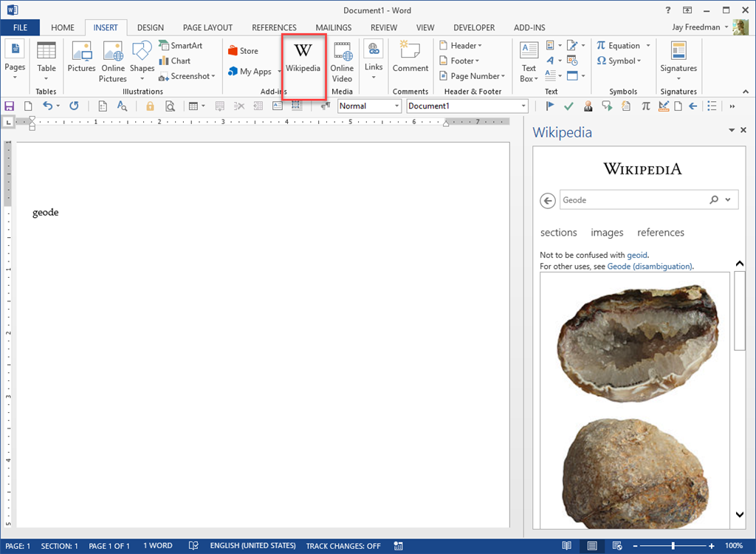Click the find text icon in the toolbar
Image resolution: width=756 pixels, height=554 pixels.
[122, 106]
